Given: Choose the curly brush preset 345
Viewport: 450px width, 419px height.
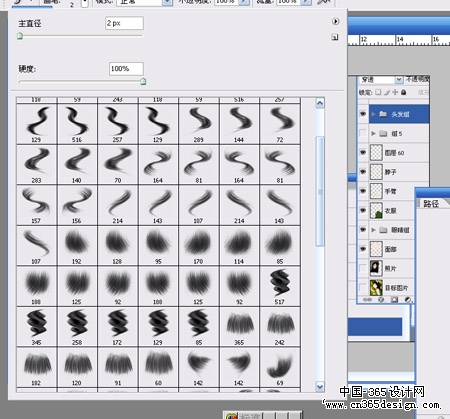Looking at the screenshot, I should coord(36,327).
